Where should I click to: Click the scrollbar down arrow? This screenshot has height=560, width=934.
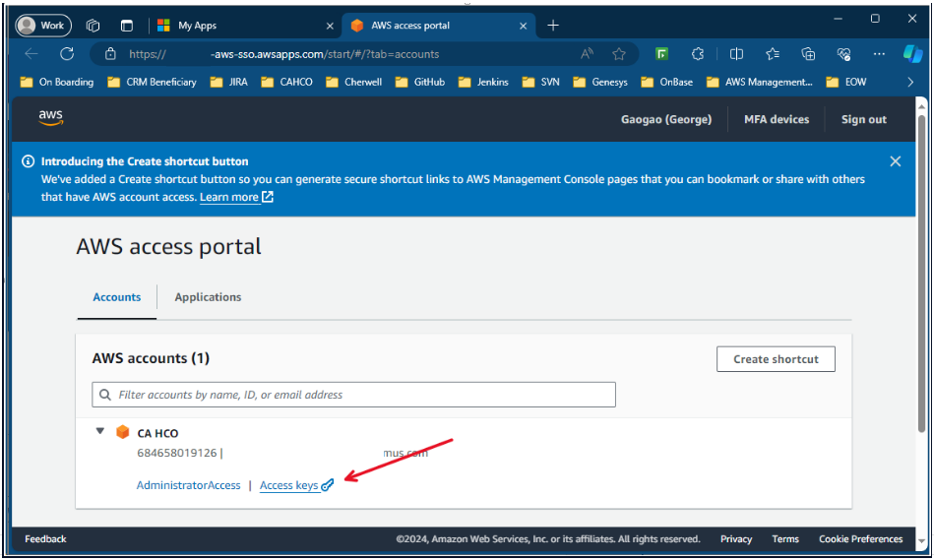point(922,541)
